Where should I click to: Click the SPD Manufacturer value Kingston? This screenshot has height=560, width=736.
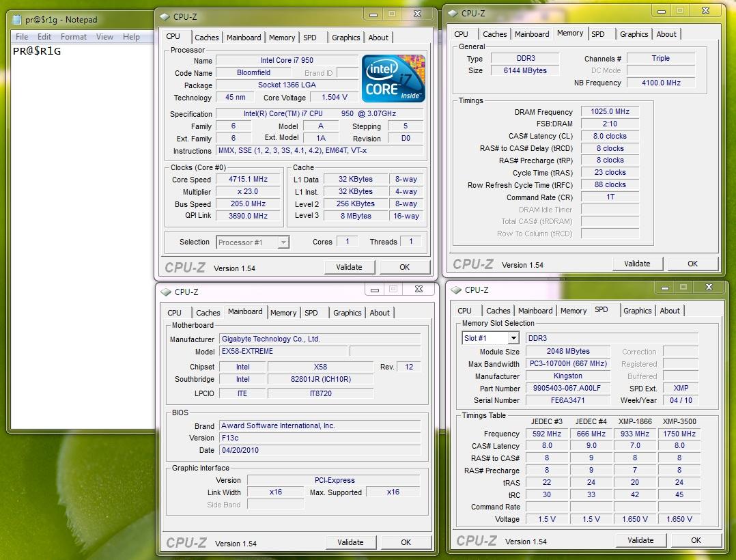(567, 376)
